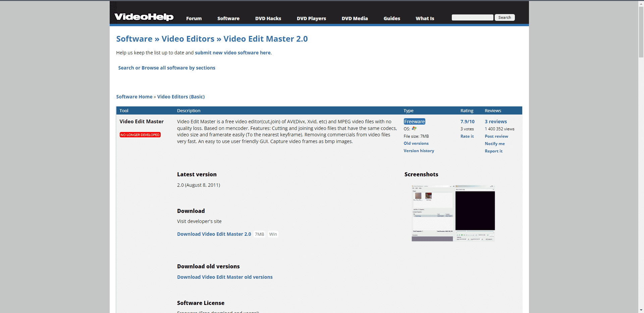Click the VideoHelp logo

click(x=144, y=17)
